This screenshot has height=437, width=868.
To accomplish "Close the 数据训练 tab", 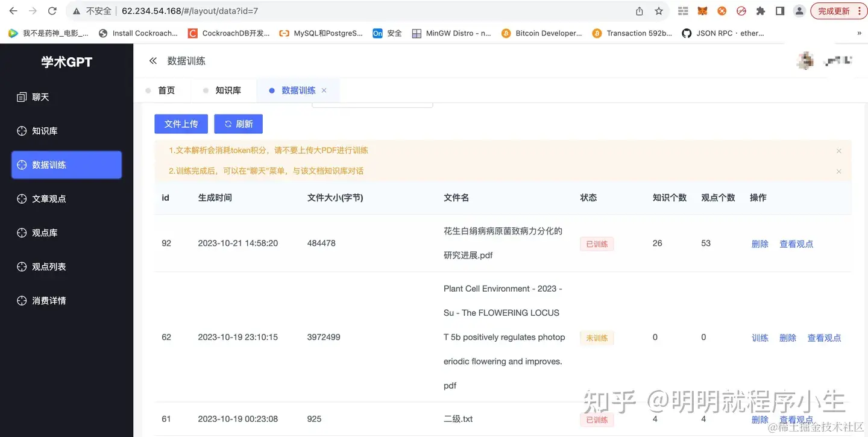I will pos(324,90).
